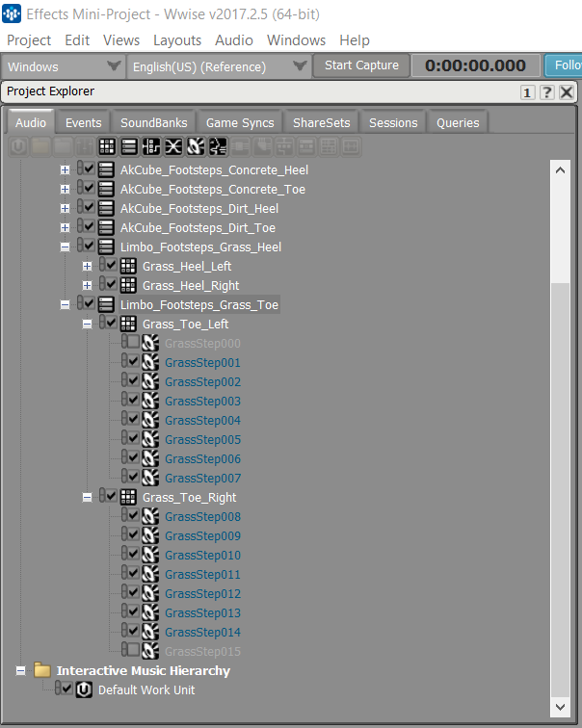The height and width of the screenshot is (728, 582).
Task: Create a new Switch Container from toolbar
Action: [151, 146]
